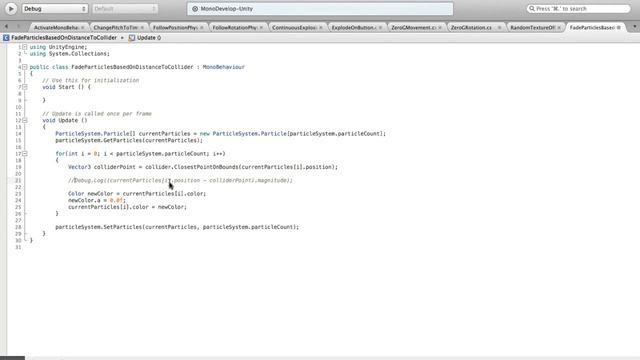This screenshot has width=640, height=360.
Task: Click the Update method icon in breadcrumb
Action: coord(132,38)
